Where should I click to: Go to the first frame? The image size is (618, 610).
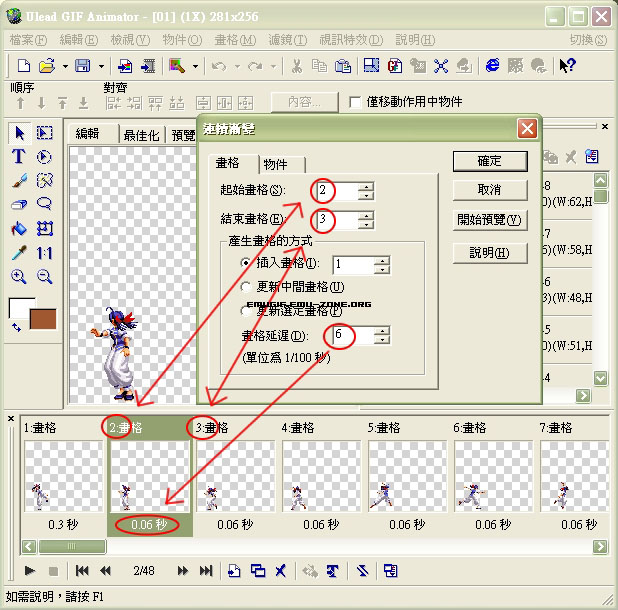pyautogui.click(x=82, y=570)
